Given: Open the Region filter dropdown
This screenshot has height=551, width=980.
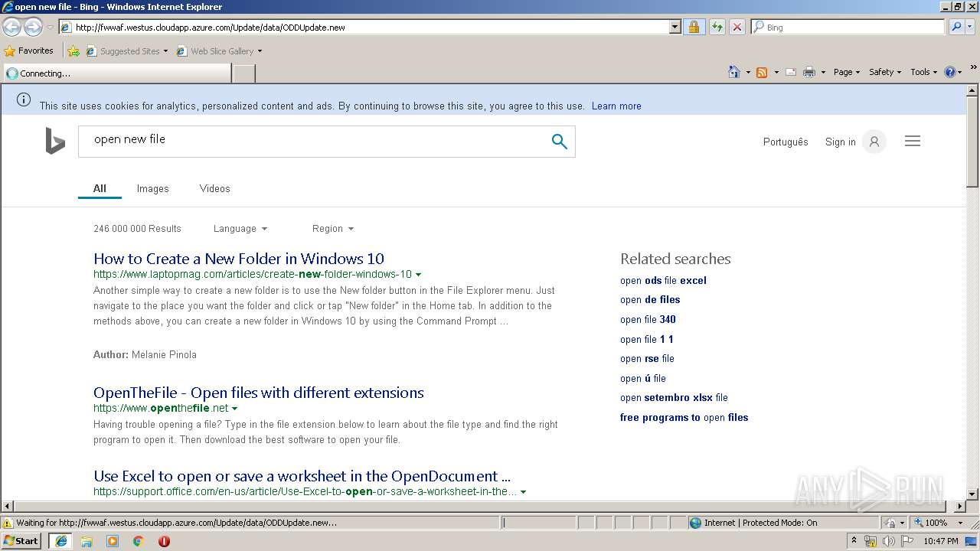Looking at the screenshot, I should pyautogui.click(x=333, y=229).
